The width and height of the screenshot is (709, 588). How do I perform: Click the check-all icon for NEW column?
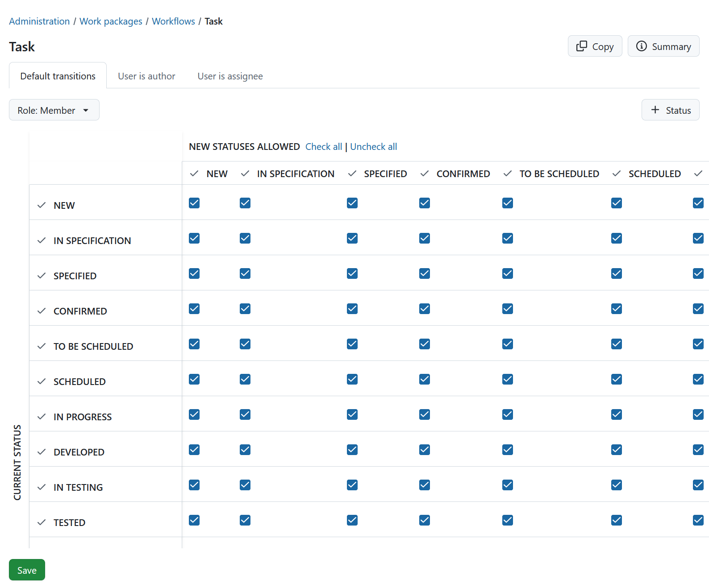point(194,174)
